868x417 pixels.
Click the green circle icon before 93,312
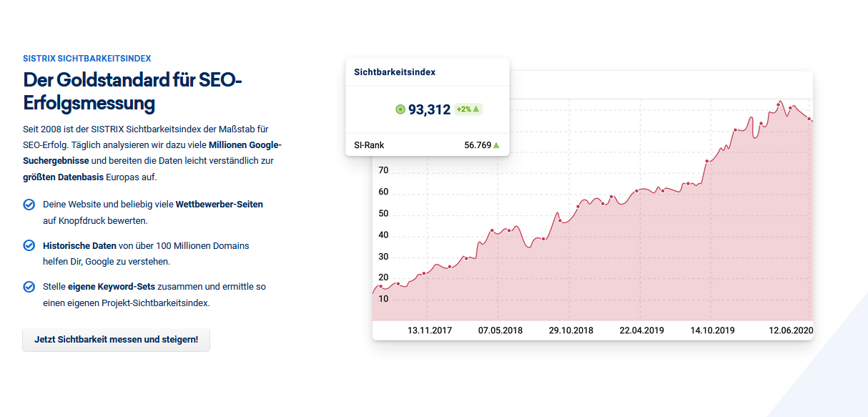pyautogui.click(x=400, y=109)
